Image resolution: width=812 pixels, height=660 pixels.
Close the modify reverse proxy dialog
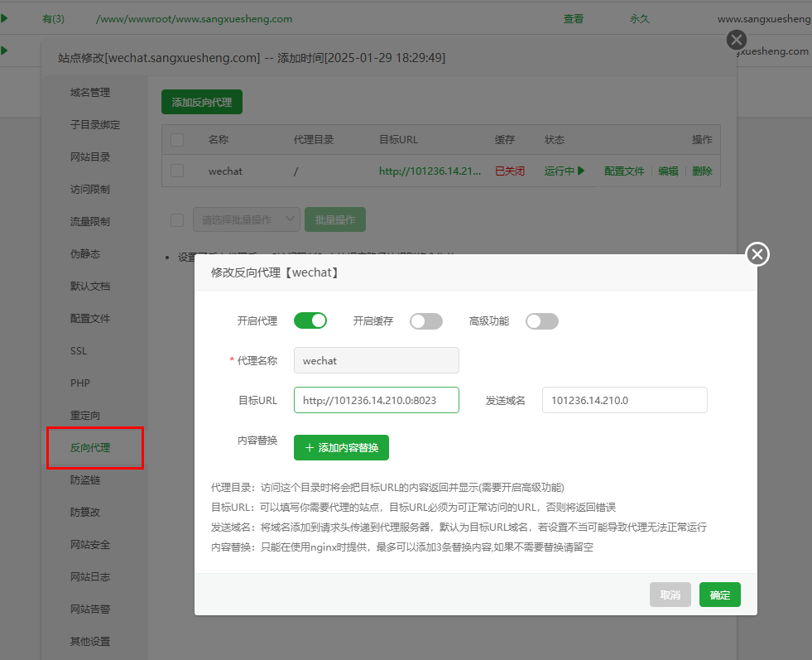coord(757,254)
